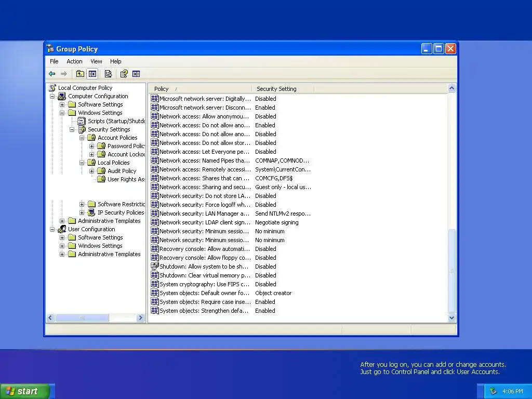Click the tree pane scroll right arrow
Viewport: 532px width, 399px height.
[140, 318]
